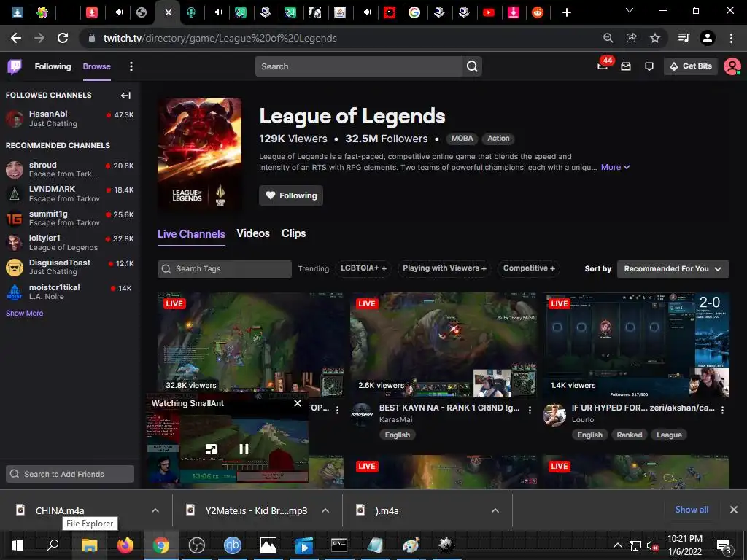Open the Windows Start menu
Viewport: 747px width, 560px height.
tap(18, 545)
